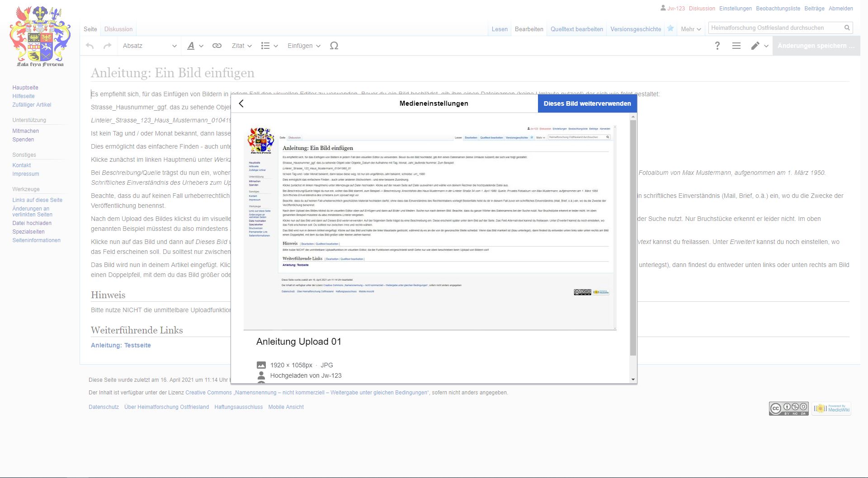Click the link insertion icon
The height and width of the screenshot is (478, 868).
coord(217,46)
